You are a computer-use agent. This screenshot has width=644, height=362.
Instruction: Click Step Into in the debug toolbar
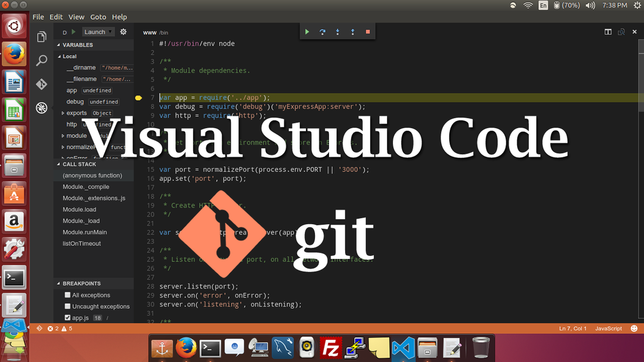338,32
